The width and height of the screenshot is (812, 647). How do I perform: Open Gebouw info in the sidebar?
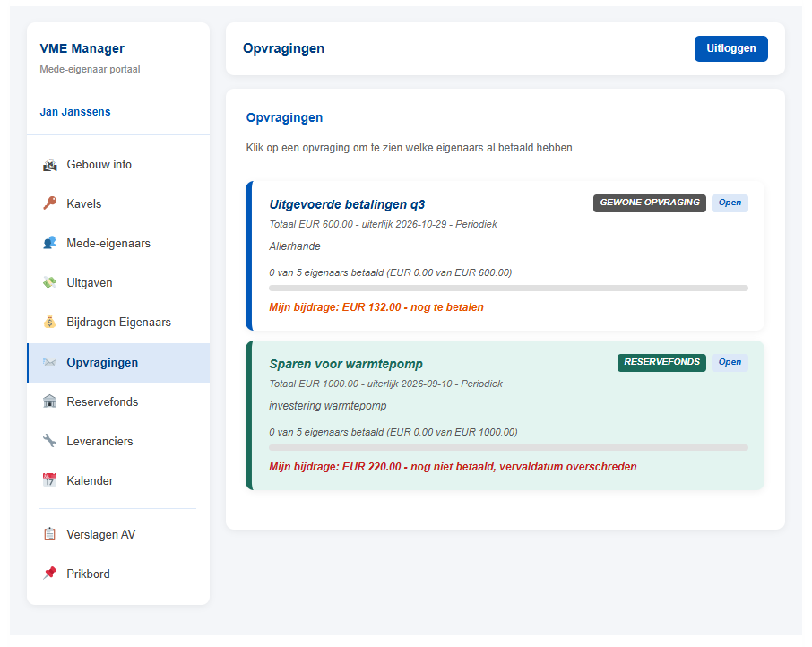coord(118,165)
